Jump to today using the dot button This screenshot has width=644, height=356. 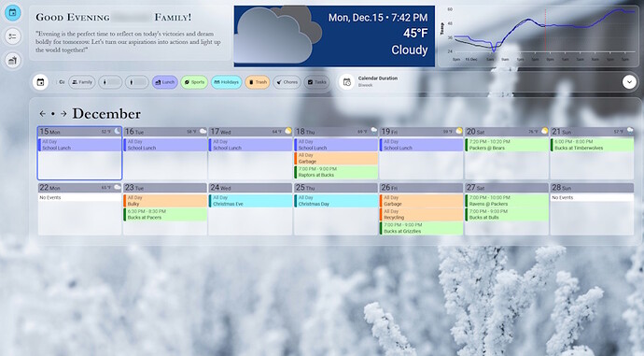point(53,114)
